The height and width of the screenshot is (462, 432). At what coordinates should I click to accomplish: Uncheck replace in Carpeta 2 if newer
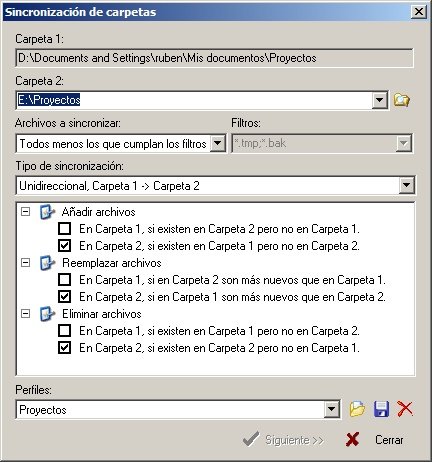[64, 296]
